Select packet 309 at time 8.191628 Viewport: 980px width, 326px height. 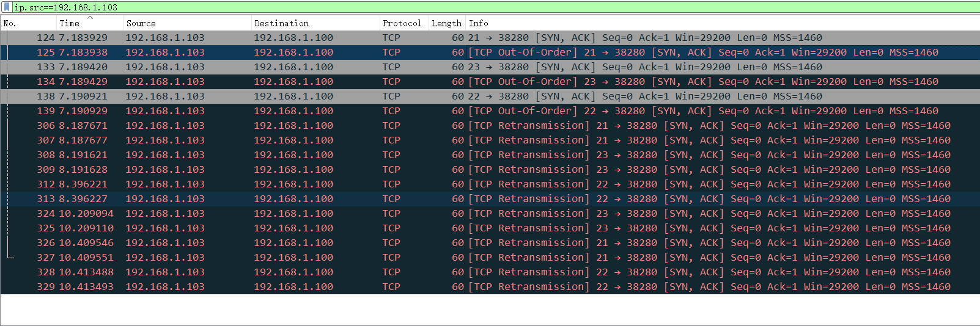point(490,170)
